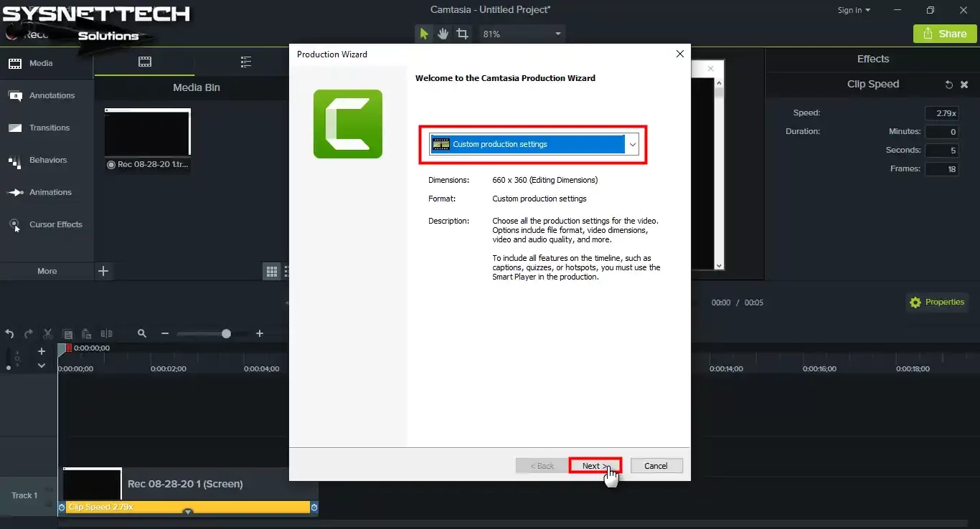Edit the duration Seconds field

pos(941,151)
